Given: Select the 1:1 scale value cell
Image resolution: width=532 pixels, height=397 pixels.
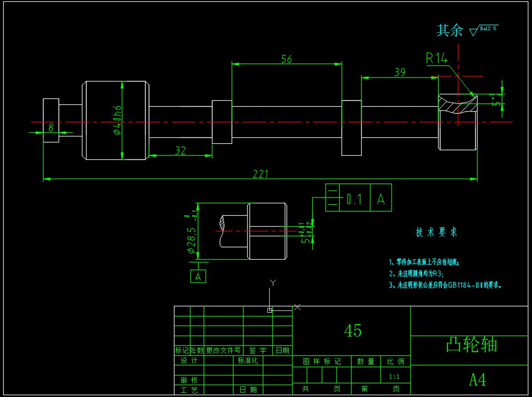Looking at the screenshot, I should 394,377.
